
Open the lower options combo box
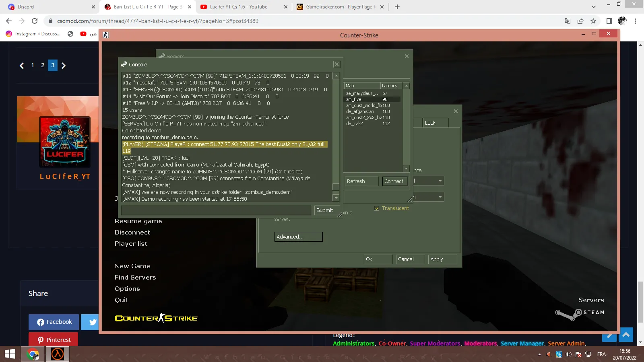pos(429,197)
